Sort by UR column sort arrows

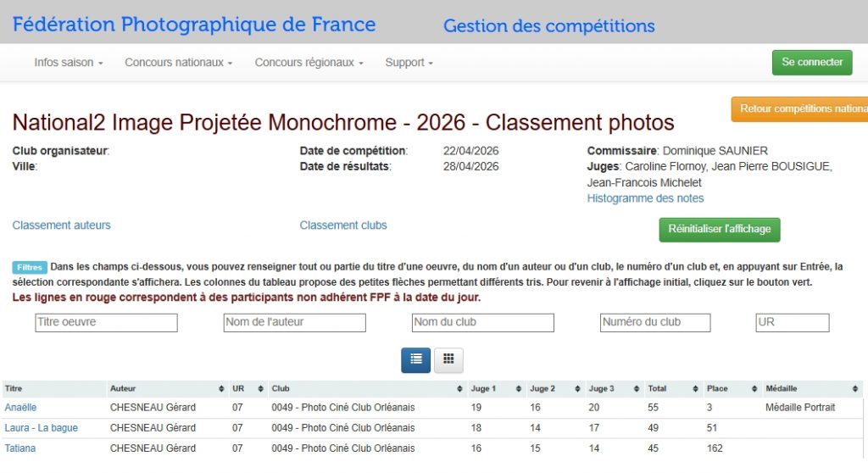pyautogui.click(x=259, y=389)
